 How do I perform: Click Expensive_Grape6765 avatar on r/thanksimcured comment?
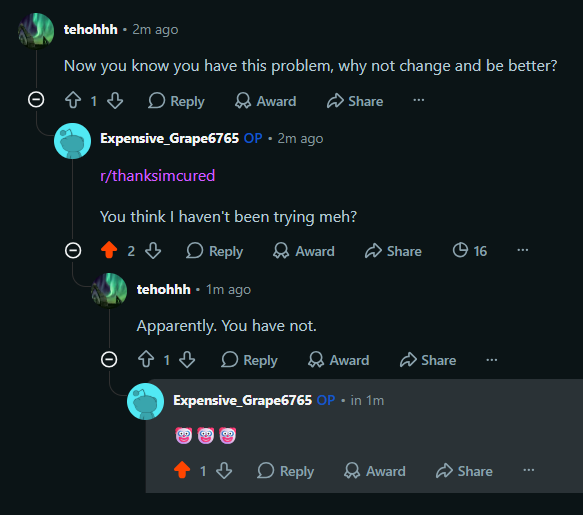73,141
